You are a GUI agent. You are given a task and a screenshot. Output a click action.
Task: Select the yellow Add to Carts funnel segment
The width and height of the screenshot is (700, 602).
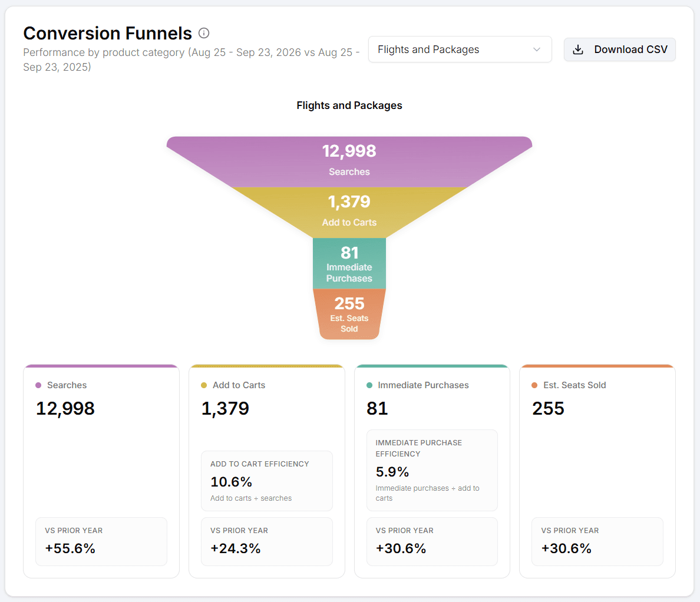(349, 213)
